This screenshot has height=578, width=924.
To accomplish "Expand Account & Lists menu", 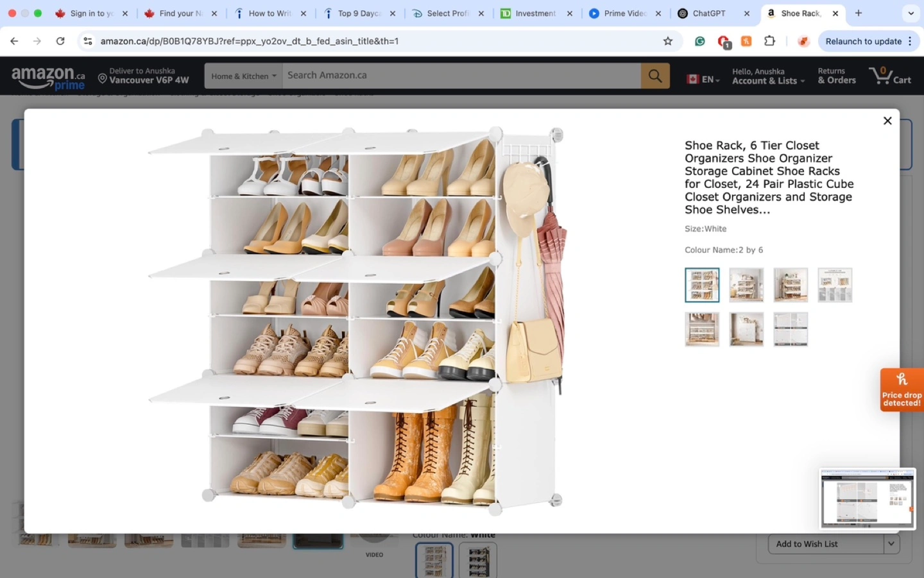I will tap(768, 76).
